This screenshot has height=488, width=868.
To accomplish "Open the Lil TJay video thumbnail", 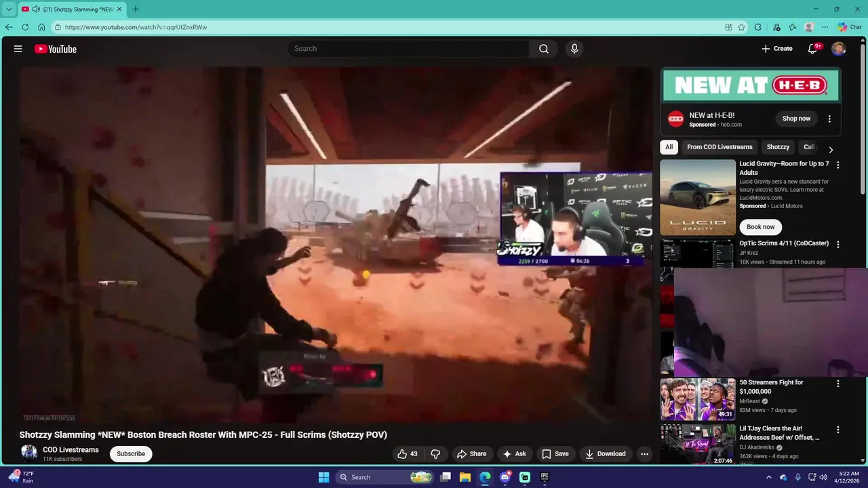I will click(x=698, y=444).
